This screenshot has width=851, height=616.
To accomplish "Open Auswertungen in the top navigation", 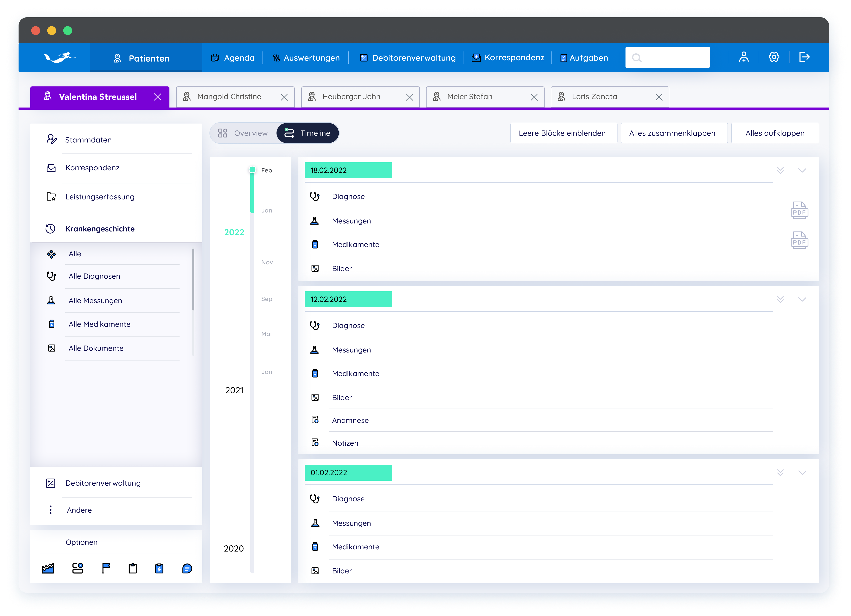I will click(x=306, y=58).
